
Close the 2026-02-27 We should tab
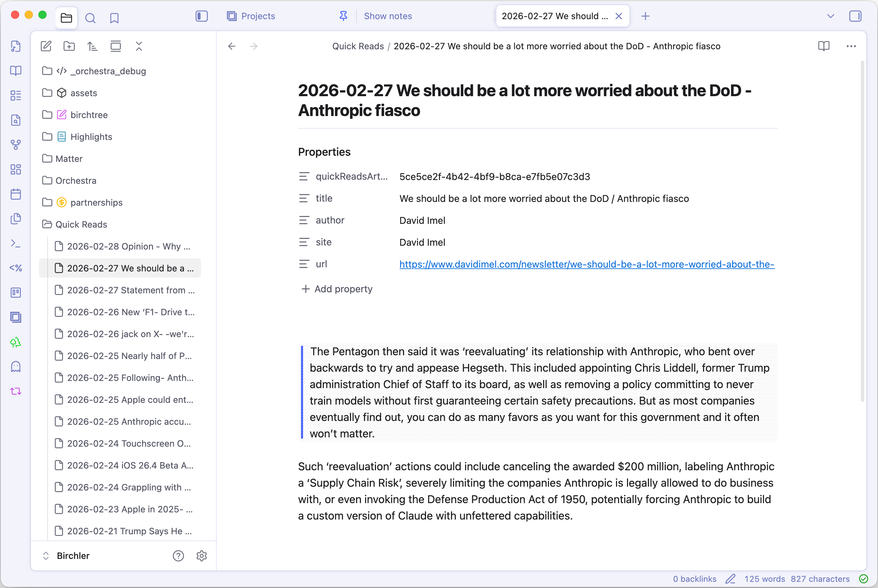(619, 16)
